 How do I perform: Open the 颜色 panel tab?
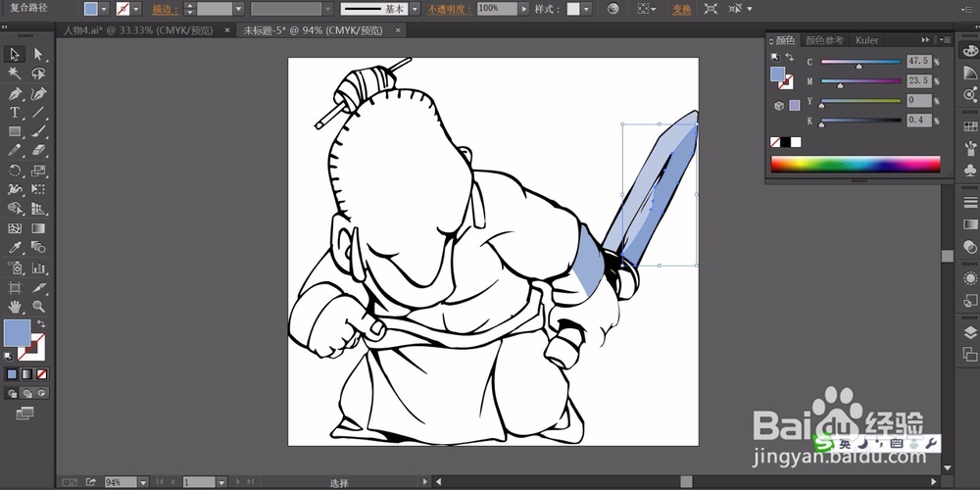tap(785, 40)
